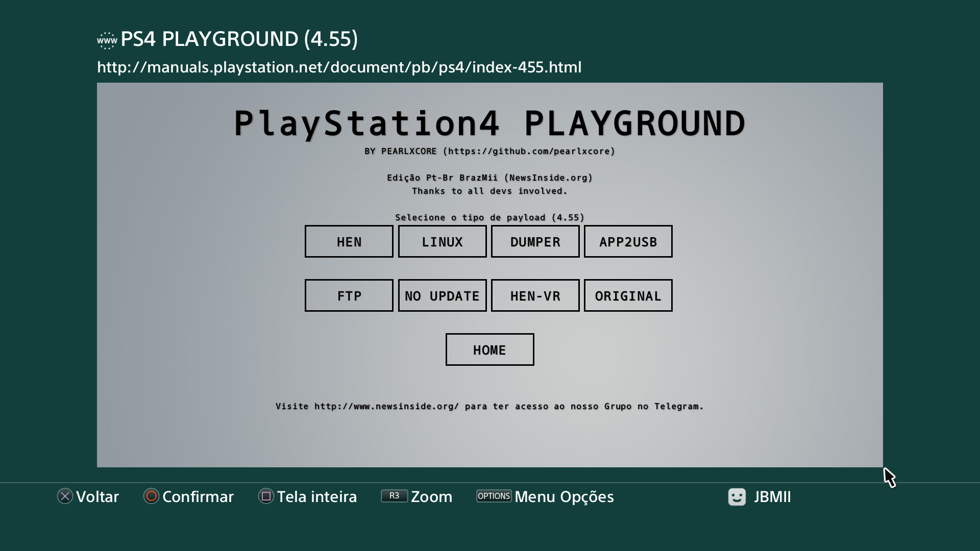
Task: Choose the HEN-VR payload
Action: coord(535,295)
